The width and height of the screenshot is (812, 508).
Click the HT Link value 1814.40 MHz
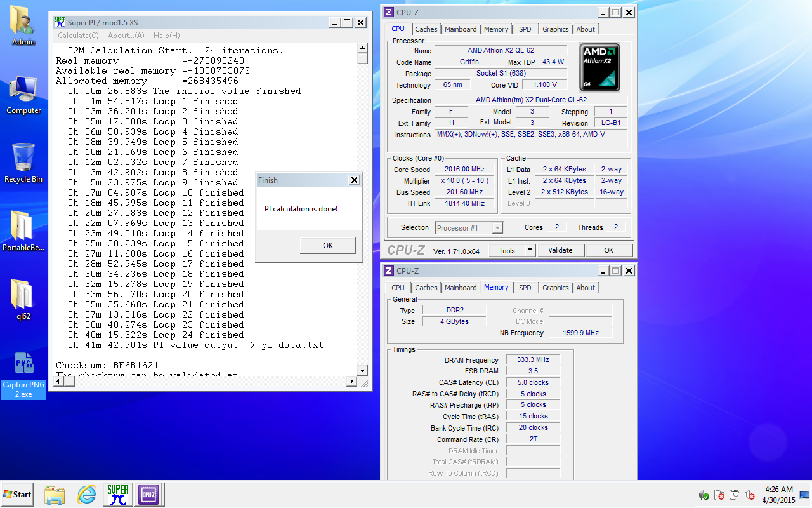click(x=465, y=204)
